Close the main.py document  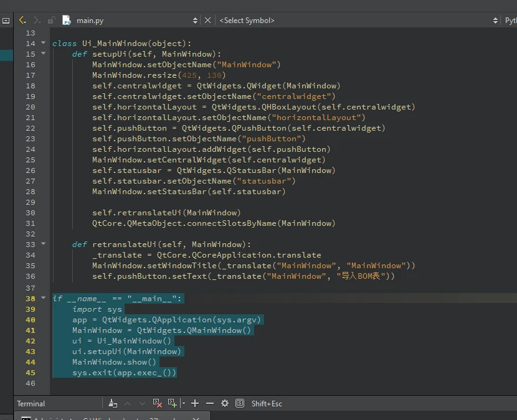click(x=207, y=21)
